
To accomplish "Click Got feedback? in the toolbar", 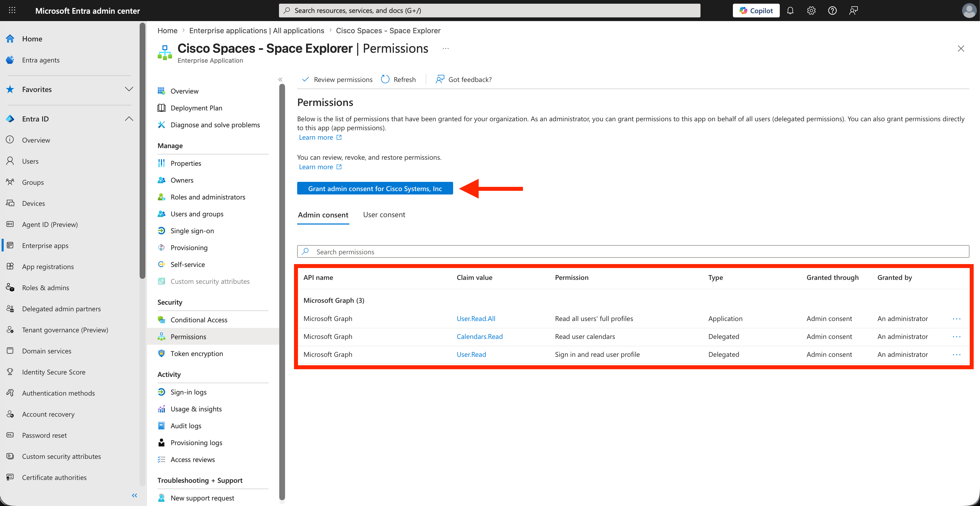I will pyautogui.click(x=463, y=80).
